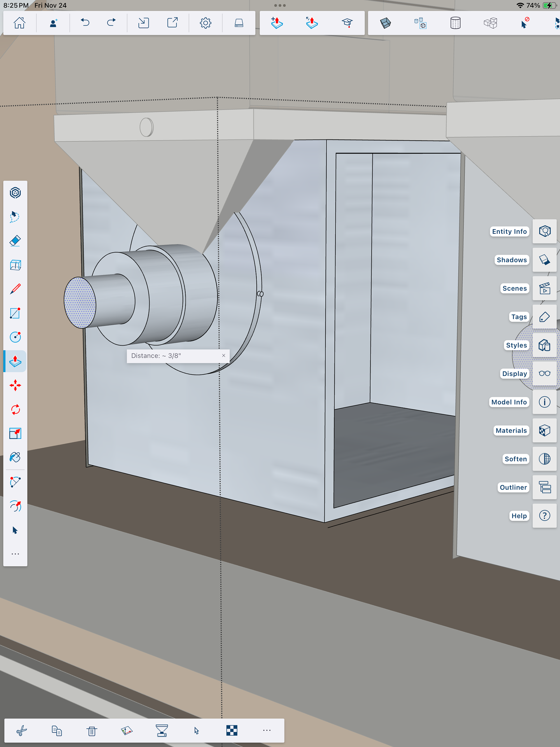Open the Outliner panel
The width and height of the screenshot is (560, 747).
coord(544,487)
